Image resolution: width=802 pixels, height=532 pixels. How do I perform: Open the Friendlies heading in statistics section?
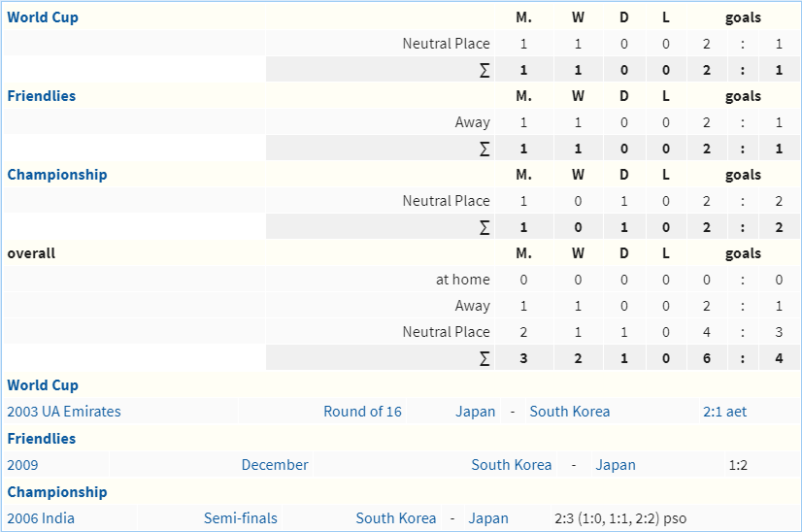click(42, 96)
